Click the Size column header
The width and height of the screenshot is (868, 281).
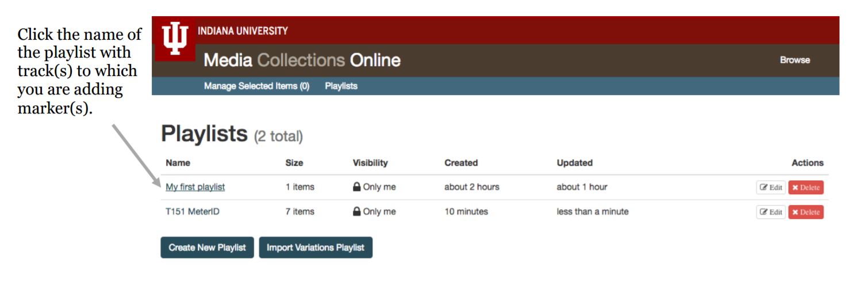(x=294, y=163)
